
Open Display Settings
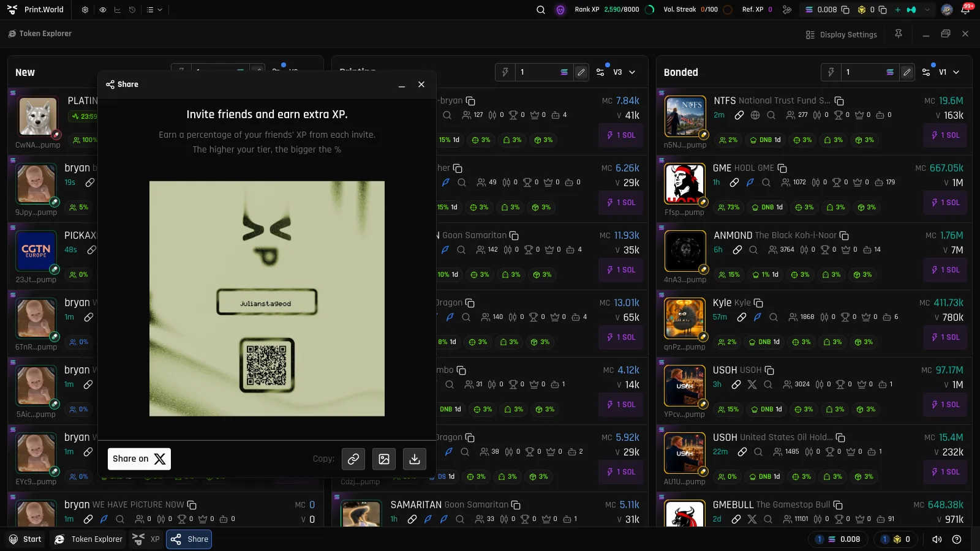(842, 35)
